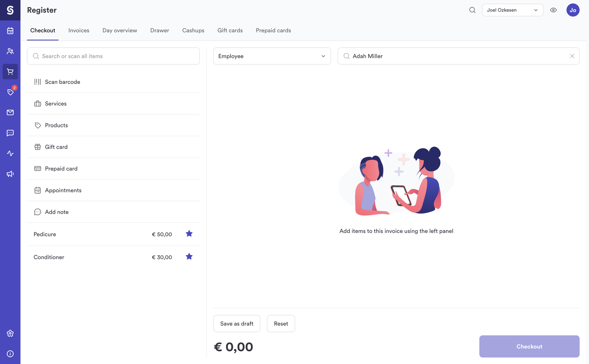Viewport: 589px width, 364px height.
Task: Open the chat messages sidebar icon
Action: coord(10,133)
